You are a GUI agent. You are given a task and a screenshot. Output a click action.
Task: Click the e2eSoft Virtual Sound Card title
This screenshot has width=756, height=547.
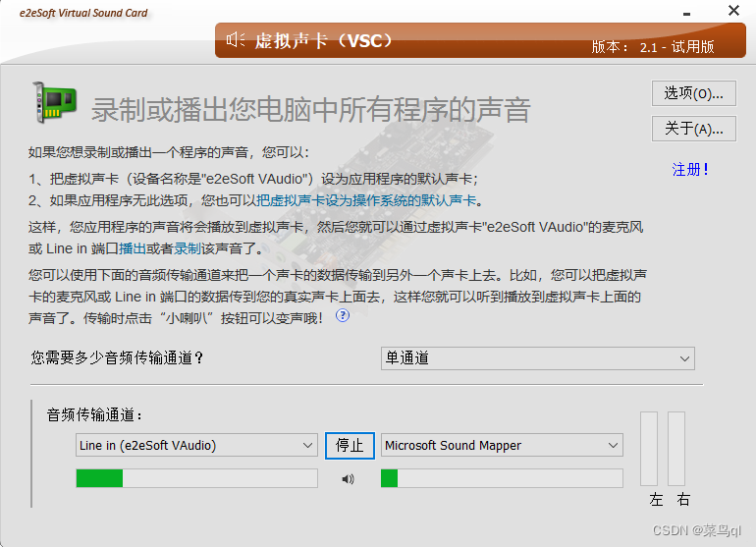83,13
